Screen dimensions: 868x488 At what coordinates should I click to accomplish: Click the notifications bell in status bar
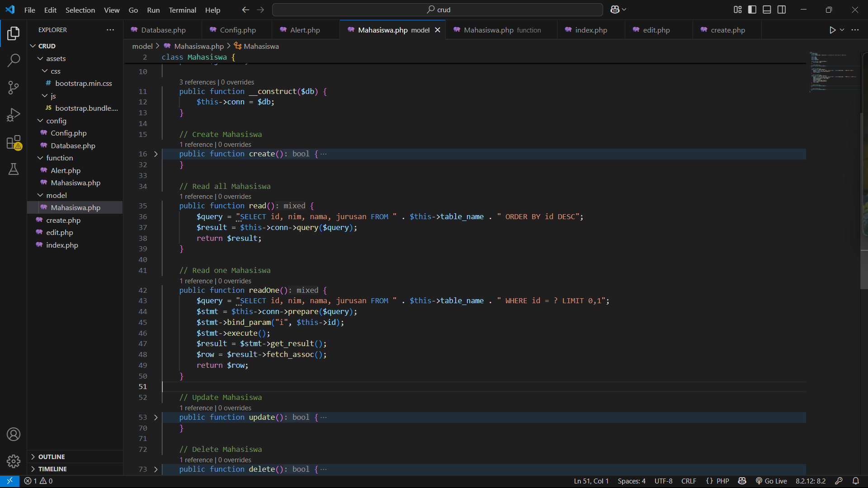[x=855, y=481]
